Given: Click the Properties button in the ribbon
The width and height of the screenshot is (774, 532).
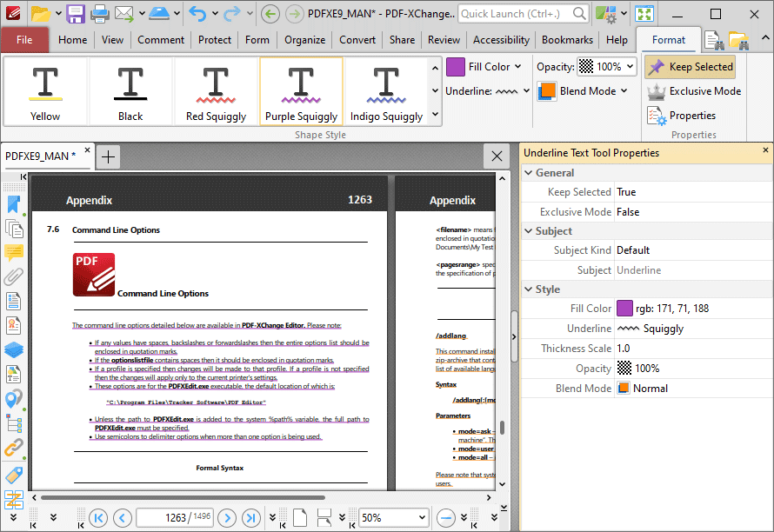Looking at the screenshot, I should (x=691, y=115).
